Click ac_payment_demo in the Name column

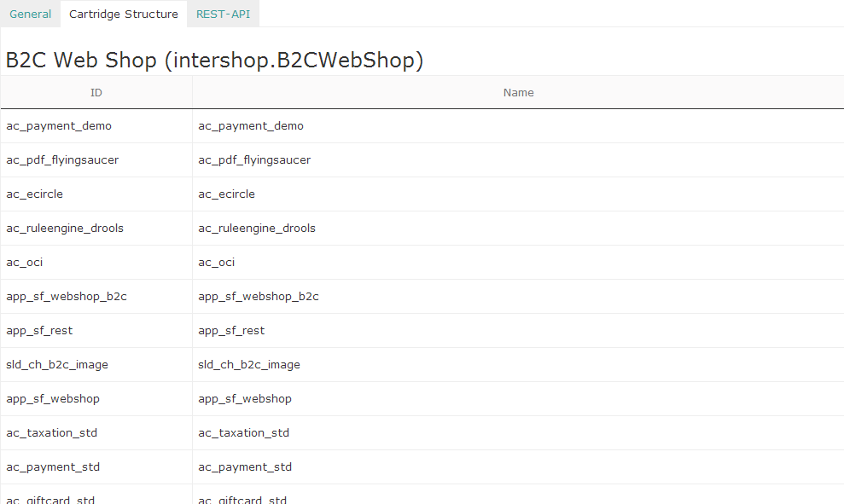tap(251, 125)
